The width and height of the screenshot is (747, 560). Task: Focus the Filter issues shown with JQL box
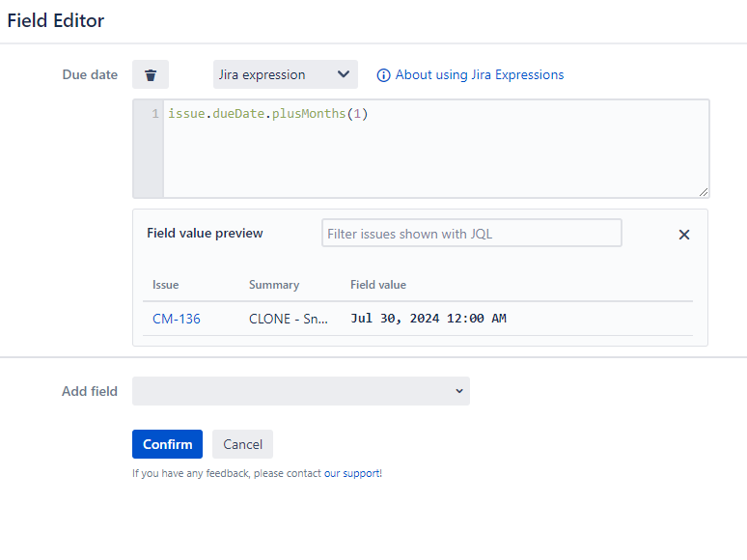pyautogui.click(x=472, y=233)
